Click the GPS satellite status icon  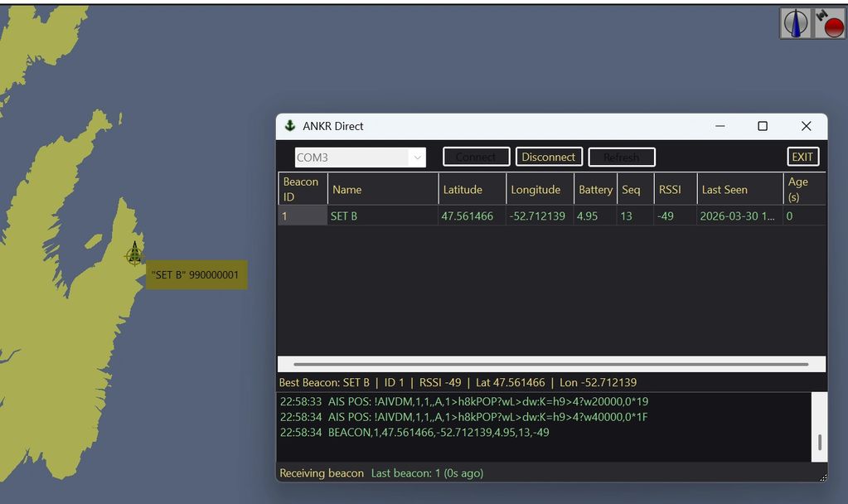coord(830,23)
